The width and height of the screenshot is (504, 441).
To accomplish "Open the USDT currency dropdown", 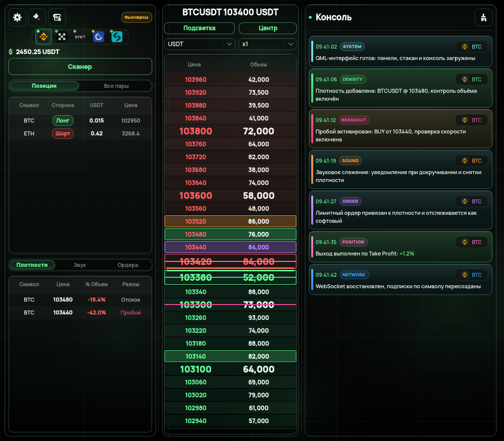I will coord(199,44).
